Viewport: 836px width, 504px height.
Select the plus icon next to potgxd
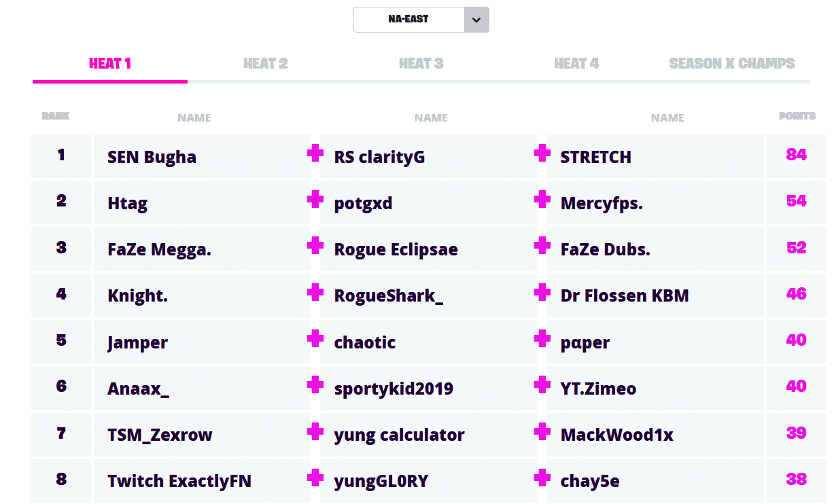(x=315, y=201)
